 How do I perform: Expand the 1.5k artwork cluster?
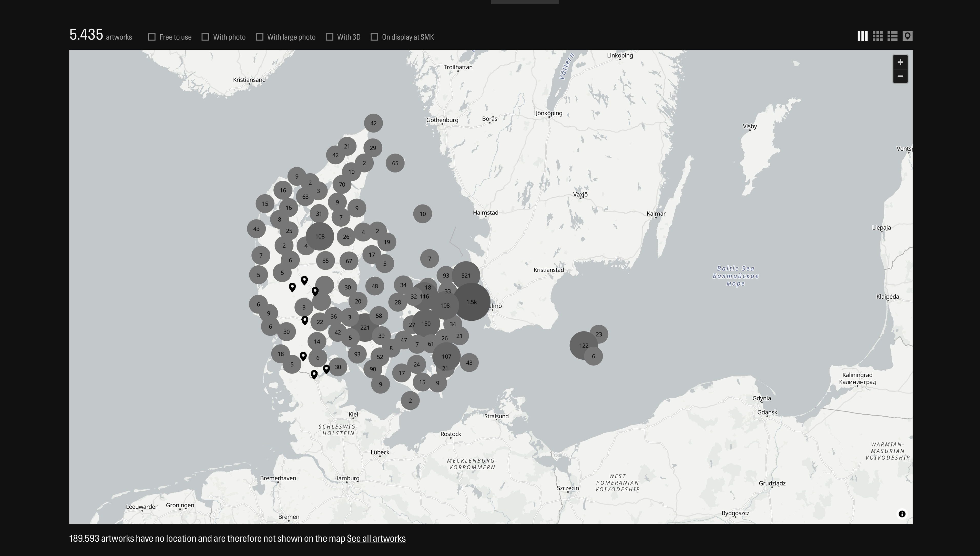(x=472, y=302)
